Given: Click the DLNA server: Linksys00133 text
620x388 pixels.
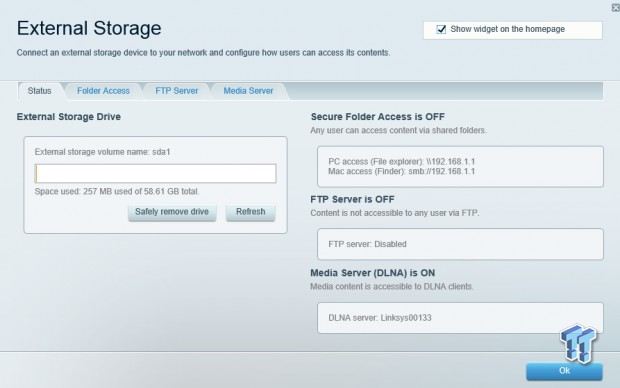Looking at the screenshot, I should 380,318.
